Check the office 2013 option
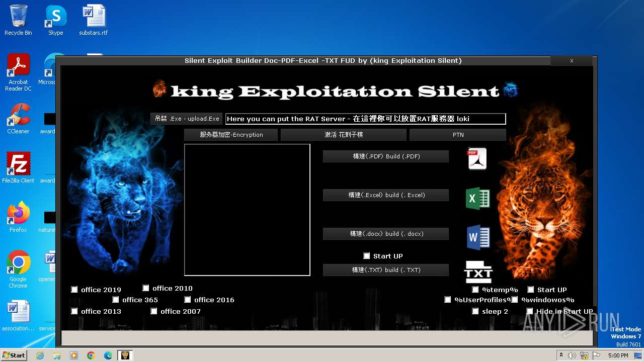This screenshot has width=644, height=362. [74, 311]
